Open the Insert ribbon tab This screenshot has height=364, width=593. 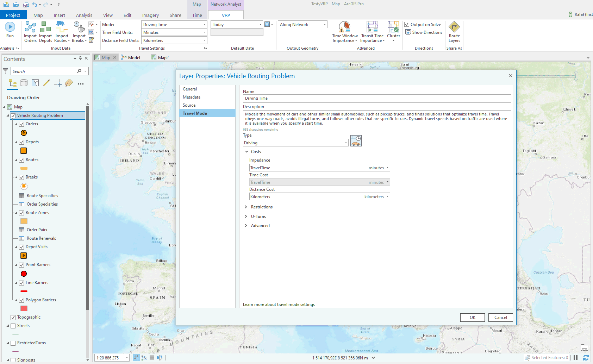[59, 15]
